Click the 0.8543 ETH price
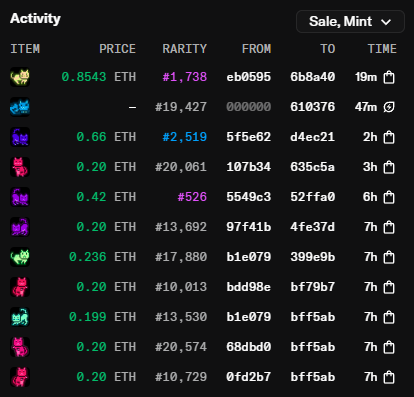 [99, 77]
